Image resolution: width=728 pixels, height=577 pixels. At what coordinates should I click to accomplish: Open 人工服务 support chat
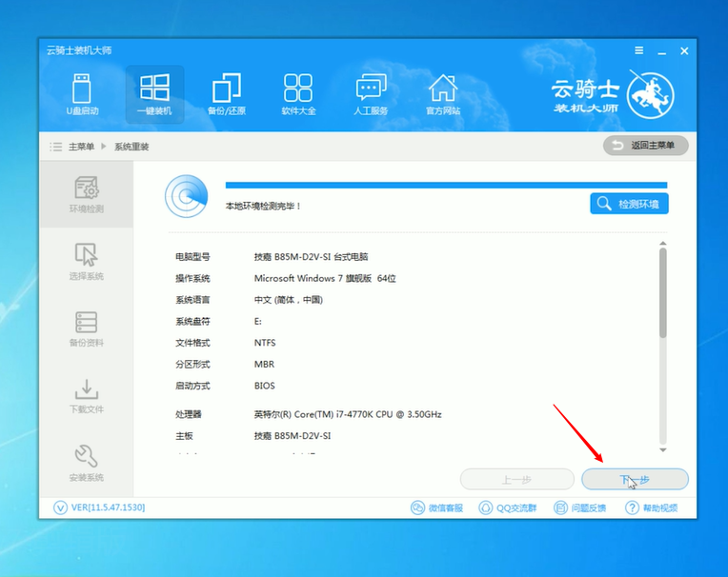click(x=371, y=94)
